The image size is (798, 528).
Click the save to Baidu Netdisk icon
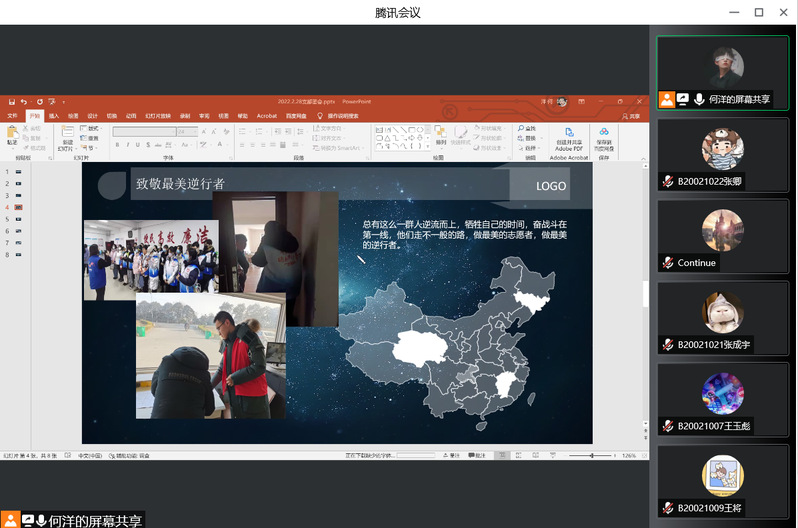click(604, 135)
